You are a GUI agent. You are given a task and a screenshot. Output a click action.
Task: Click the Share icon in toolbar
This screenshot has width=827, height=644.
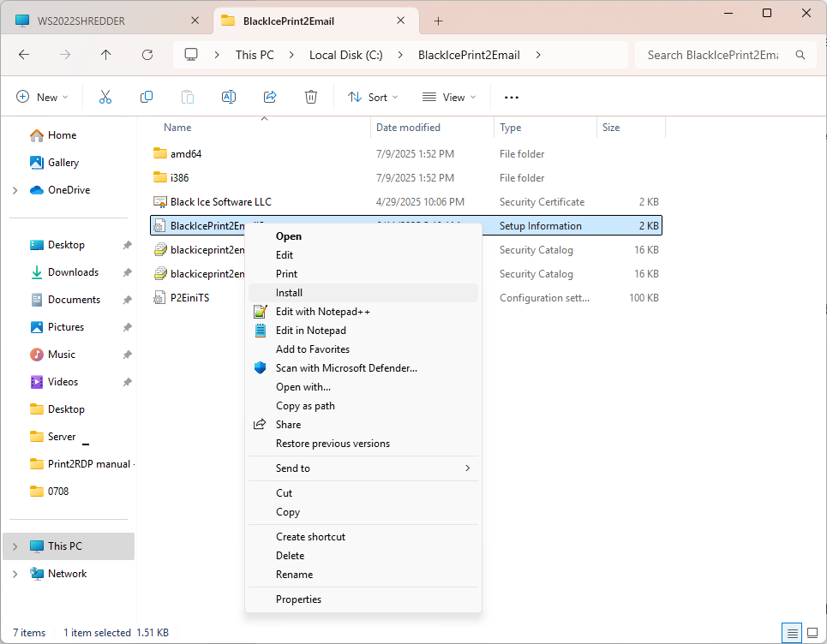pos(270,98)
